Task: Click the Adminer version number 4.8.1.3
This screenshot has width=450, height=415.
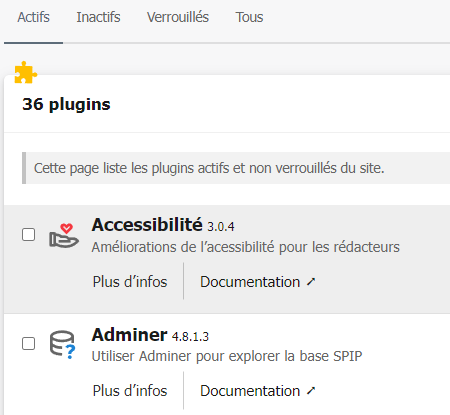Action: tap(190, 337)
